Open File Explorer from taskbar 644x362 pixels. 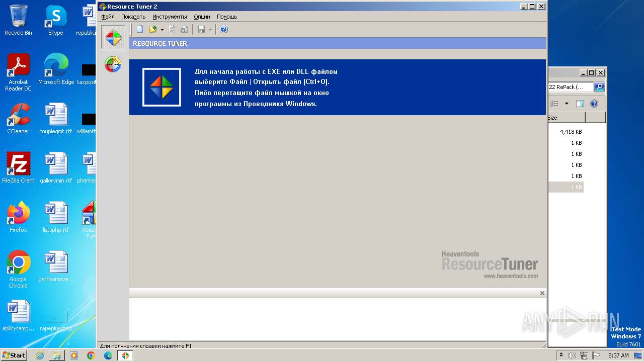[x=57, y=355]
